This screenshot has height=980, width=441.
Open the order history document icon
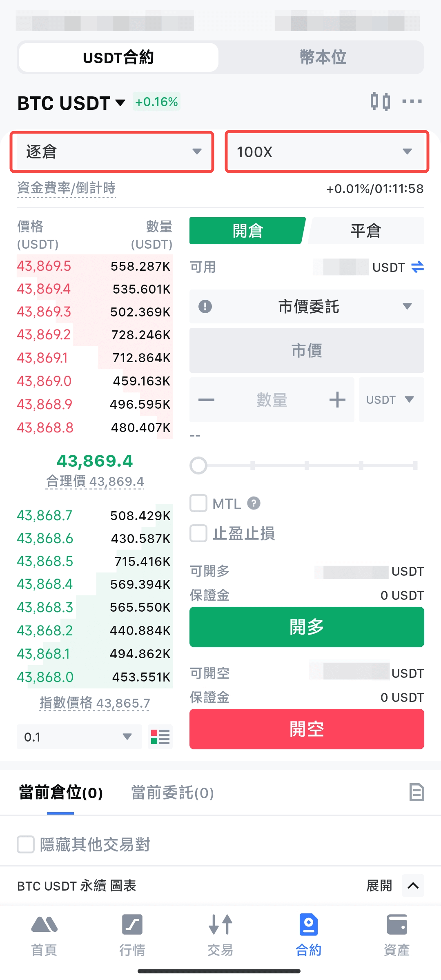[x=416, y=792]
